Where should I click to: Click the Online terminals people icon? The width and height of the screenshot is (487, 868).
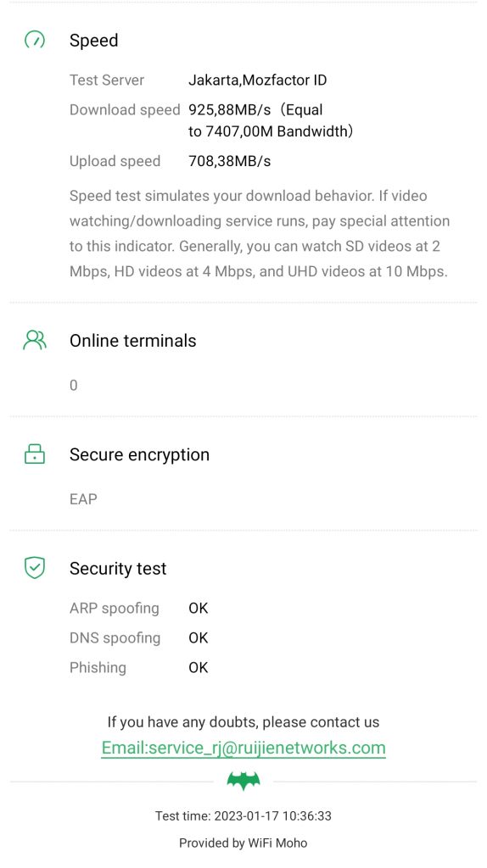35,341
